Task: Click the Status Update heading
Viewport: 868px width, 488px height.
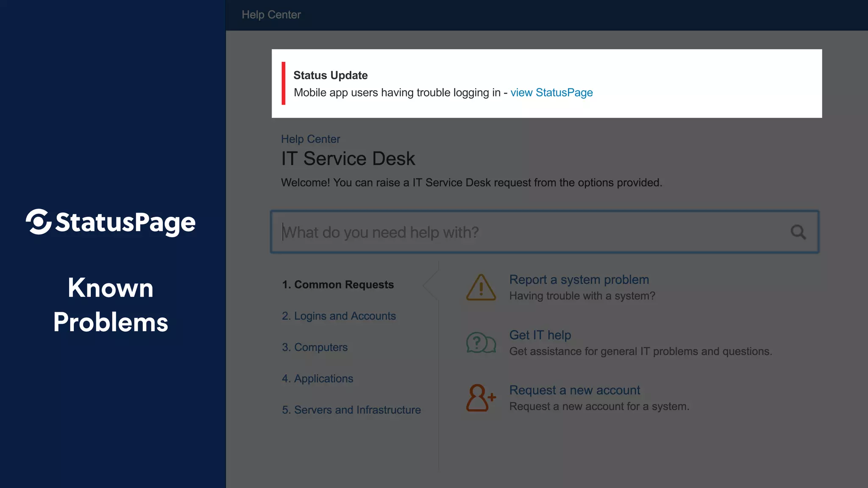Action: coord(330,75)
